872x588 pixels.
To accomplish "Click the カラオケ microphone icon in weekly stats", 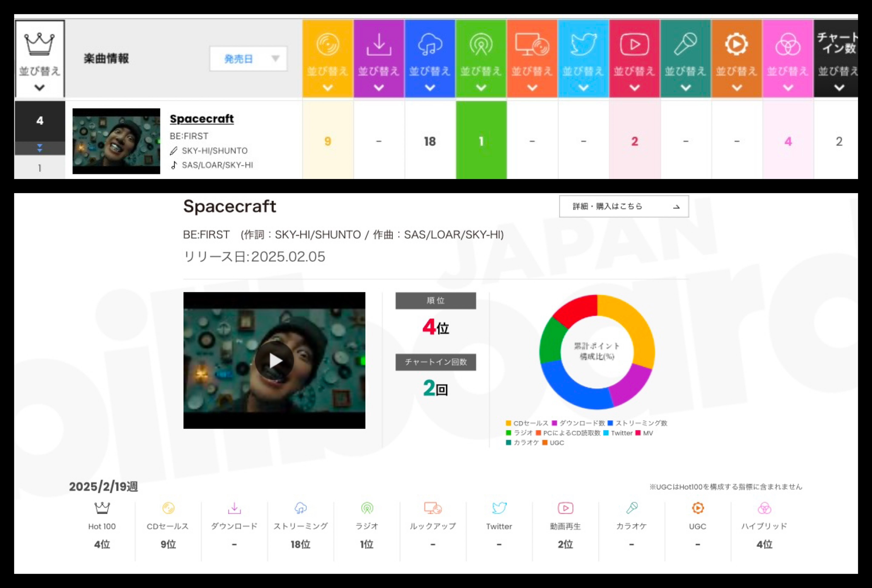I will coord(632,508).
